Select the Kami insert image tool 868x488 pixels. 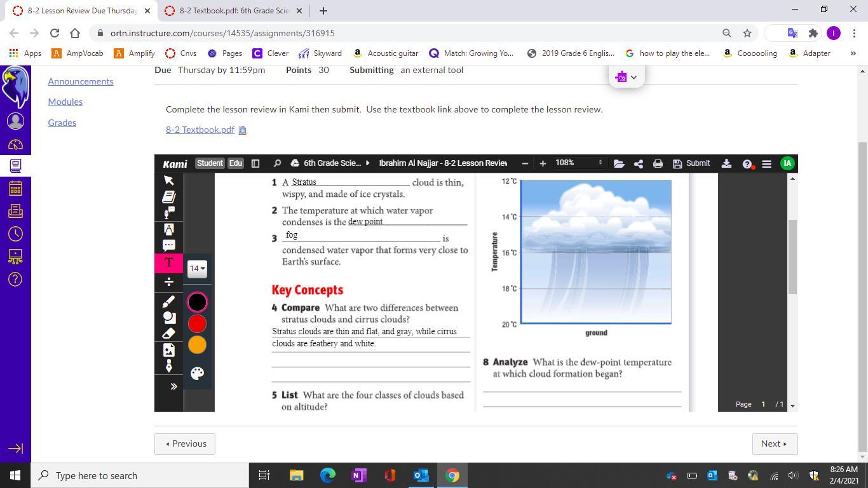(x=168, y=349)
